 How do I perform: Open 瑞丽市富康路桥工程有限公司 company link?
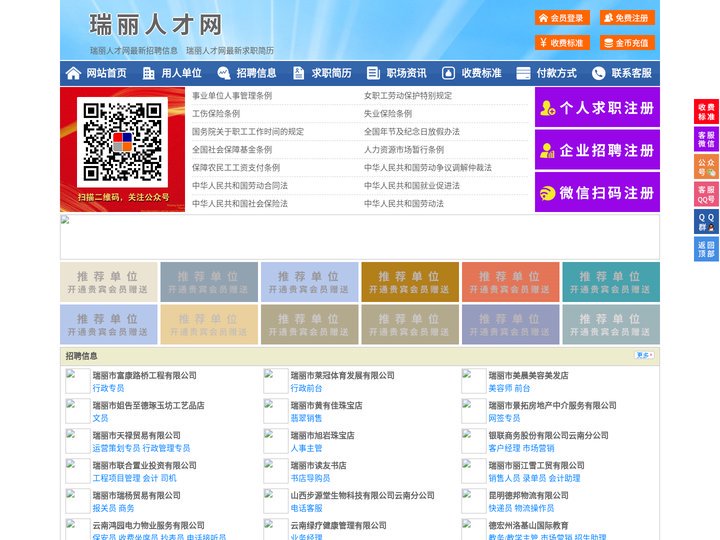(x=145, y=375)
